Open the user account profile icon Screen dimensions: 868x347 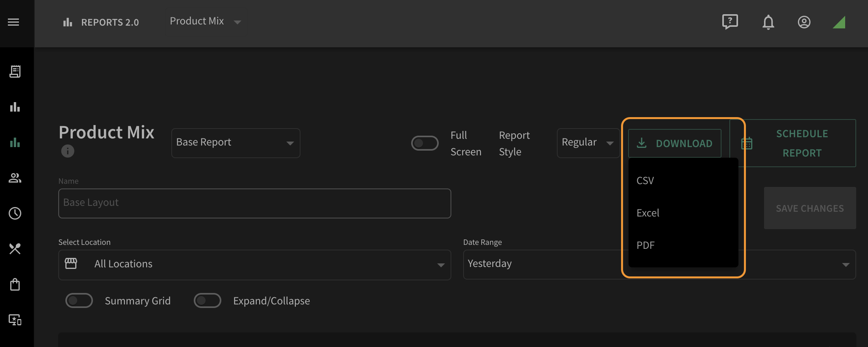tap(804, 22)
